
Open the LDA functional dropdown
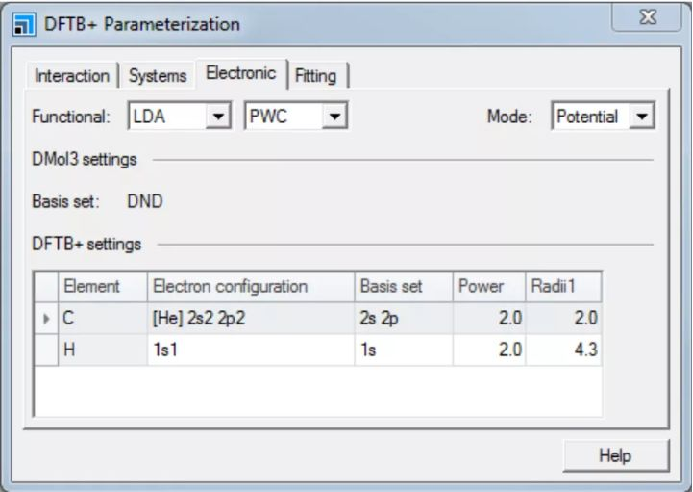click(x=218, y=116)
